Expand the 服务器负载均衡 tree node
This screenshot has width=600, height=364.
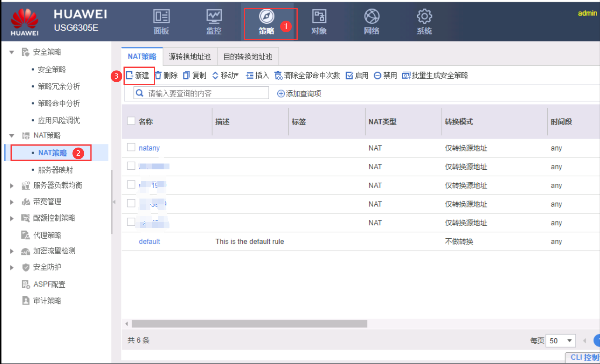(x=12, y=186)
